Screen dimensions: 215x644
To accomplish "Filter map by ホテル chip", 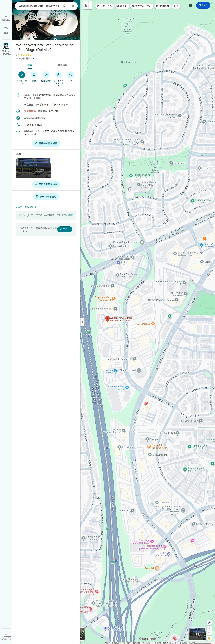I will (x=122, y=6).
